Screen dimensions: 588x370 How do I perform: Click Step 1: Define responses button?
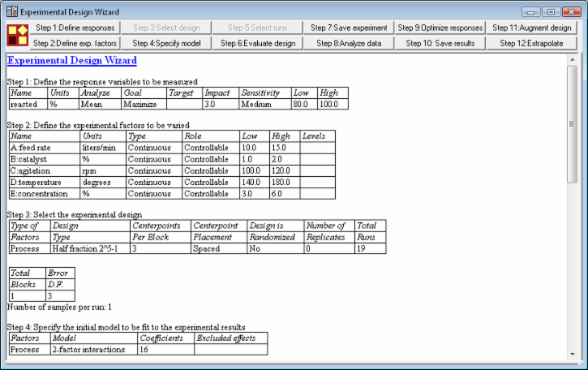(75, 28)
